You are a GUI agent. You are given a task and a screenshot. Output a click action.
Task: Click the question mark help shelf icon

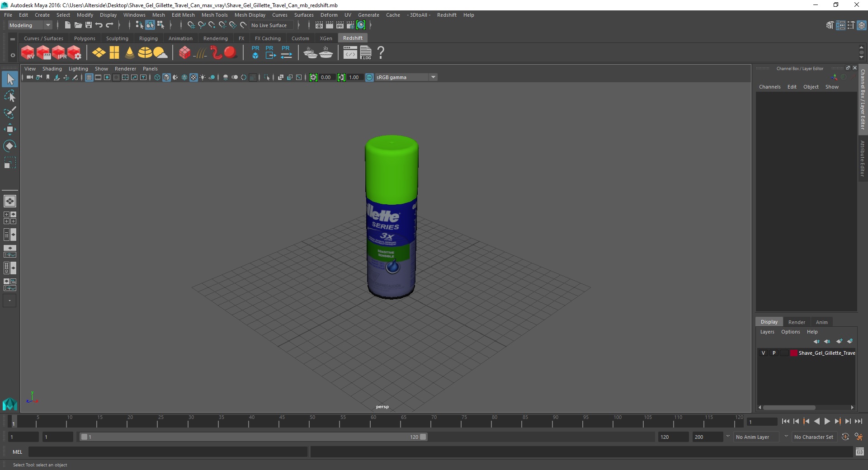(381, 53)
